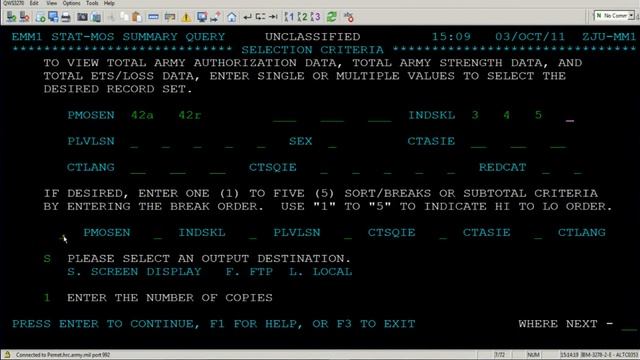Click the number of copies field
The width and height of the screenshot is (640, 360).
coord(47,298)
